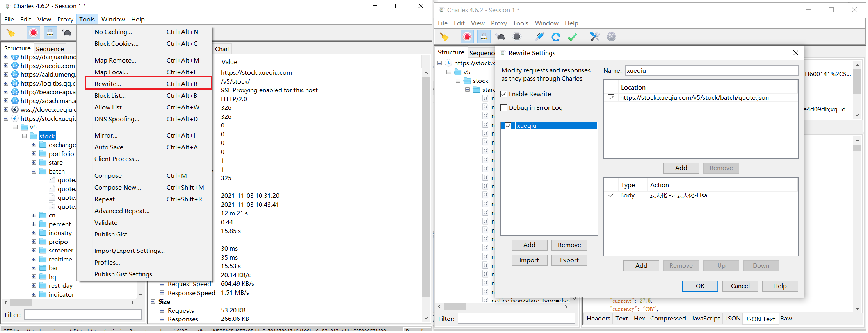Choose Advanced Repeat... from Tools menu
The width and height of the screenshot is (868, 333).
click(x=144, y=211)
